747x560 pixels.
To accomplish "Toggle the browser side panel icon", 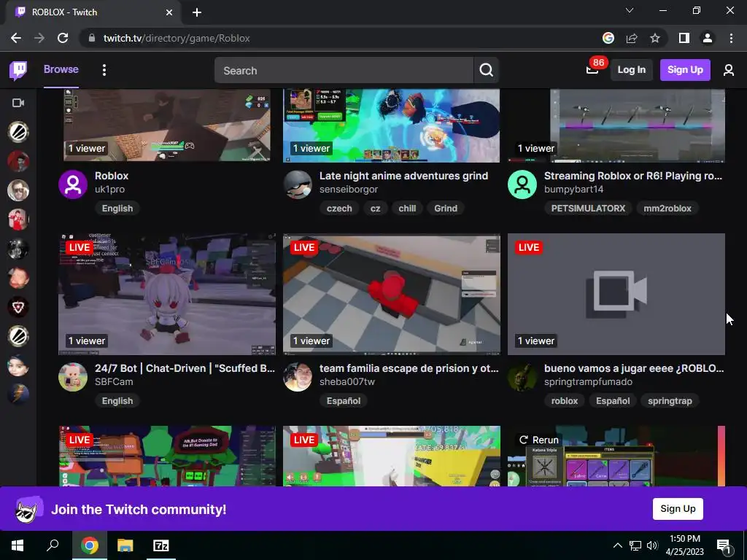I will (684, 38).
